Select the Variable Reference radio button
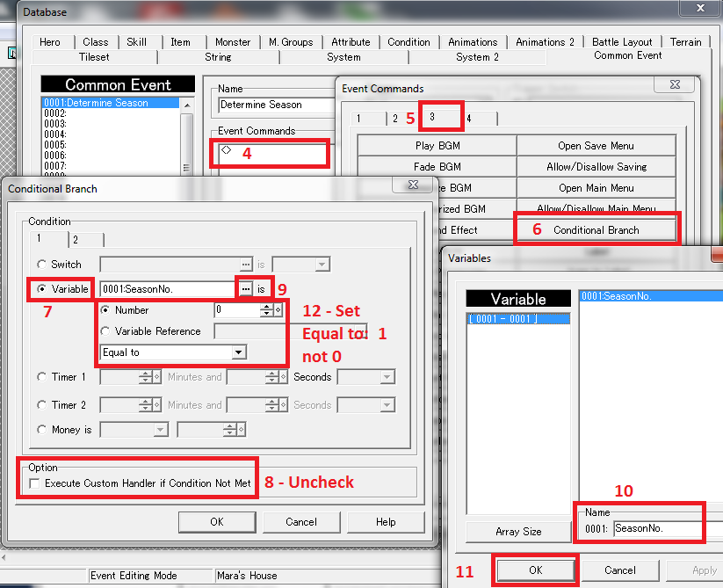The height and width of the screenshot is (588, 723). point(106,331)
